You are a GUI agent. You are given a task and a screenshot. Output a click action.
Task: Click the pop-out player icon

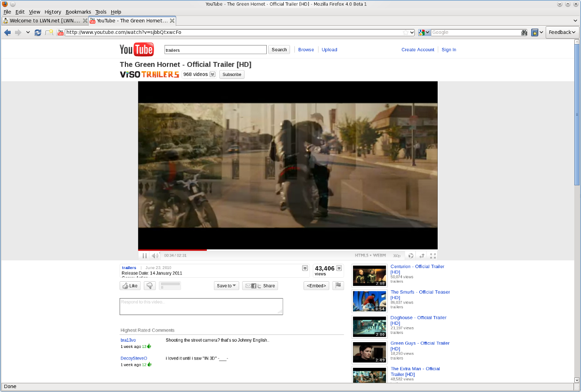(422, 256)
